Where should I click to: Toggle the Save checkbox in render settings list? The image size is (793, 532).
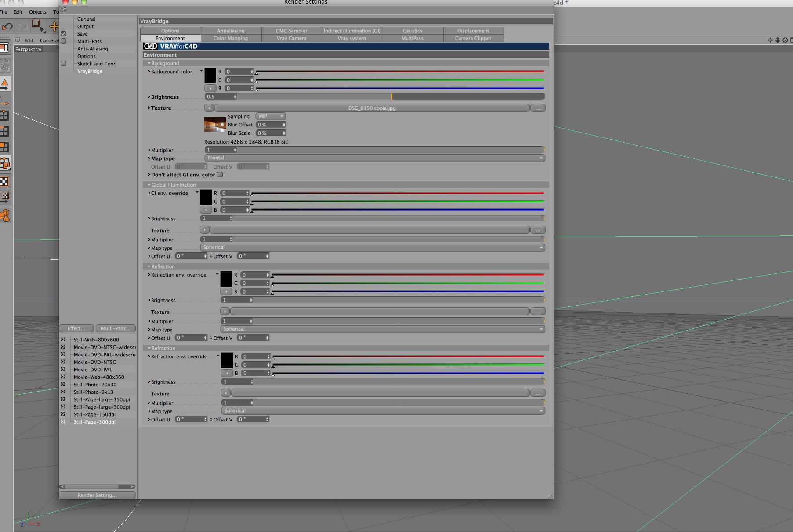click(x=64, y=34)
